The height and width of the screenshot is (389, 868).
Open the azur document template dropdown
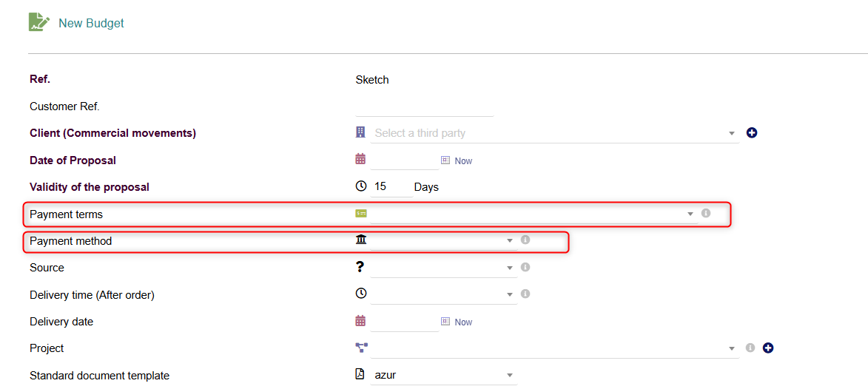(x=444, y=375)
